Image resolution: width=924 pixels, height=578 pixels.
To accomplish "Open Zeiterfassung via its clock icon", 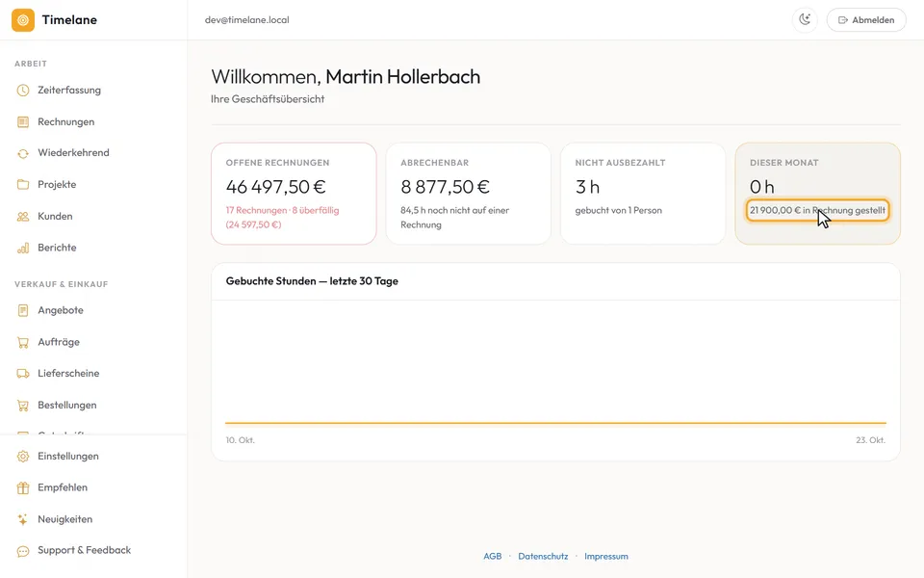I will coord(23,91).
